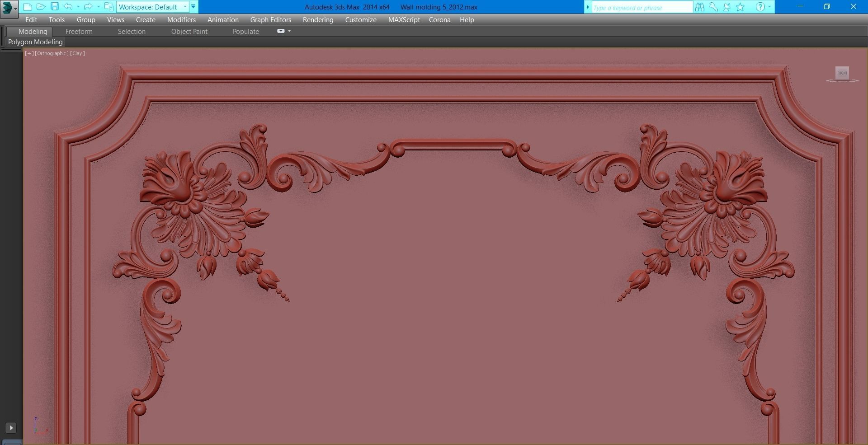Minimize the 3ds Max window
The height and width of the screenshot is (445, 868).
coord(801,6)
